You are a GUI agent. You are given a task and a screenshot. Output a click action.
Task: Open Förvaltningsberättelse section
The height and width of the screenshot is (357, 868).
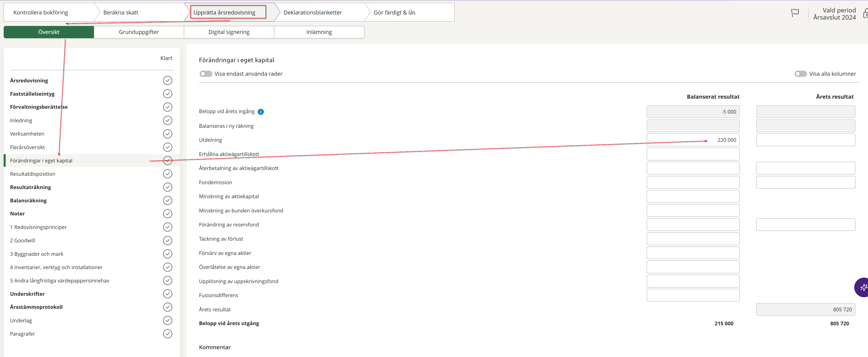point(39,107)
